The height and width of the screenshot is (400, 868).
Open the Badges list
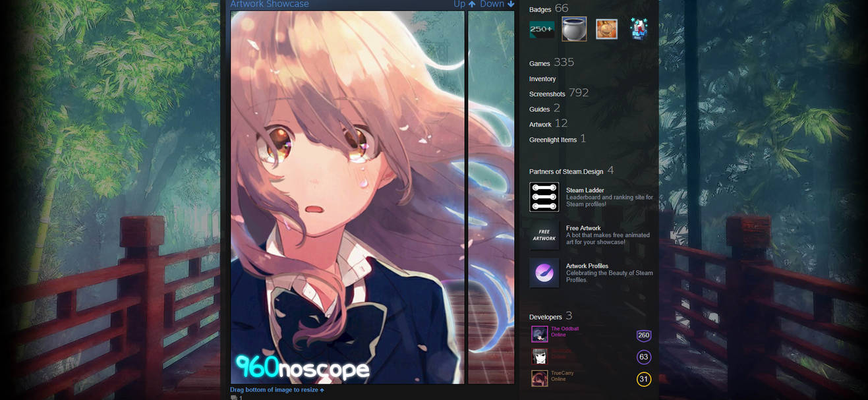540,10
